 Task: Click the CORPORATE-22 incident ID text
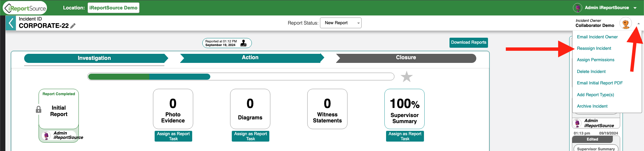pos(44,26)
